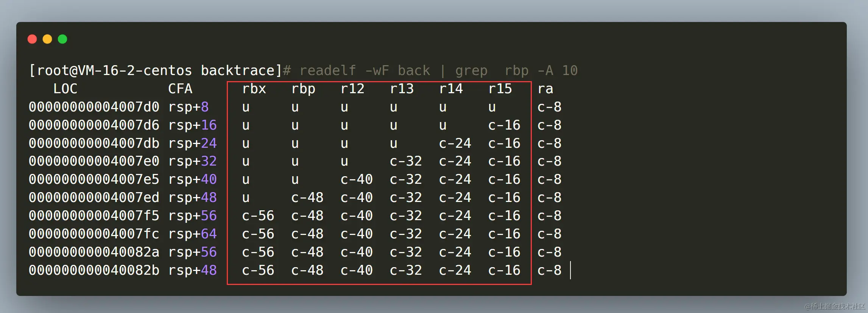Click the r12 column header
868x313 pixels.
(x=352, y=89)
